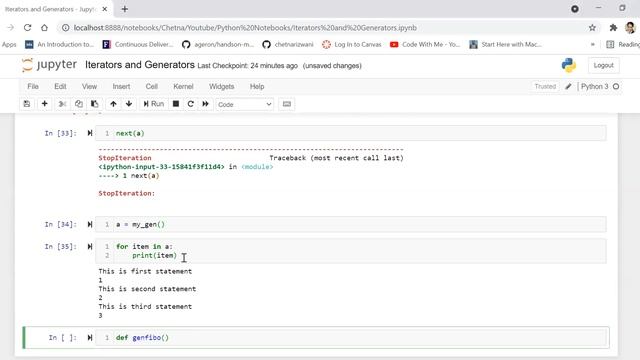Open the Chrome profile avatar
The image size is (640, 360).
tap(630, 28)
